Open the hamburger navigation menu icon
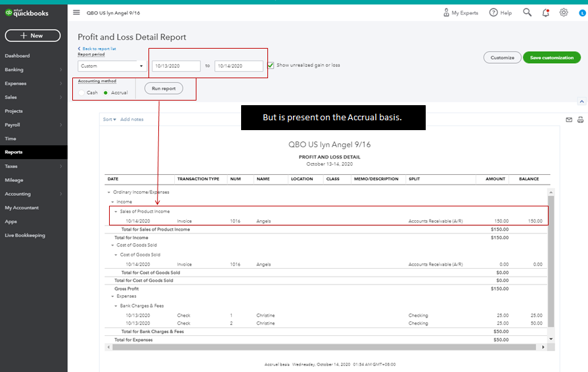Image resolution: width=588 pixels, height=372 pixels. click(x=76, y=12)
